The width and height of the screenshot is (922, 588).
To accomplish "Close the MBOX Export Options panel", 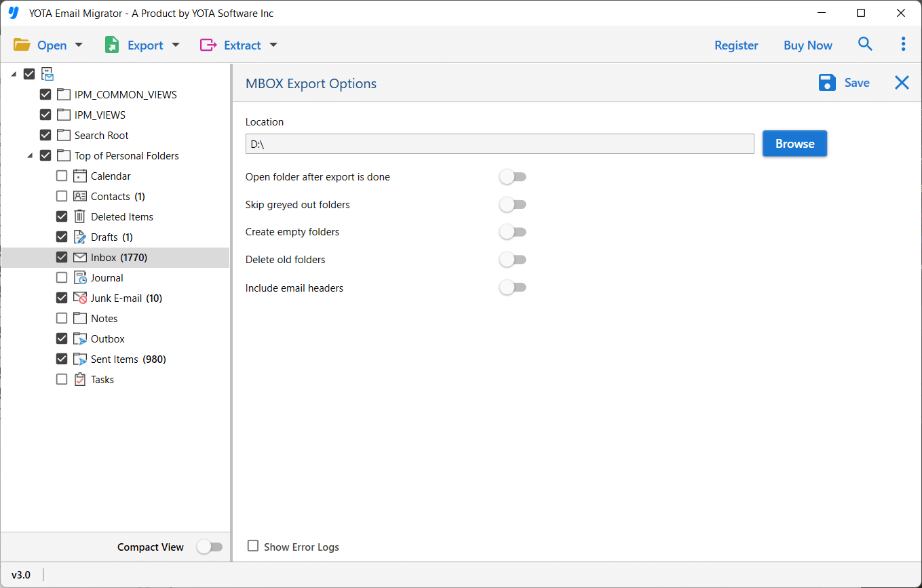I will click(902, 82).
